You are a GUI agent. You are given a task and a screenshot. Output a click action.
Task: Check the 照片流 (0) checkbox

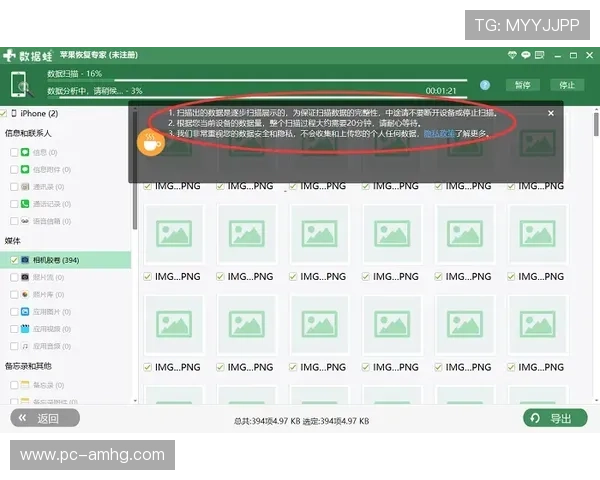pyautogui.click(x=14, y=278)
